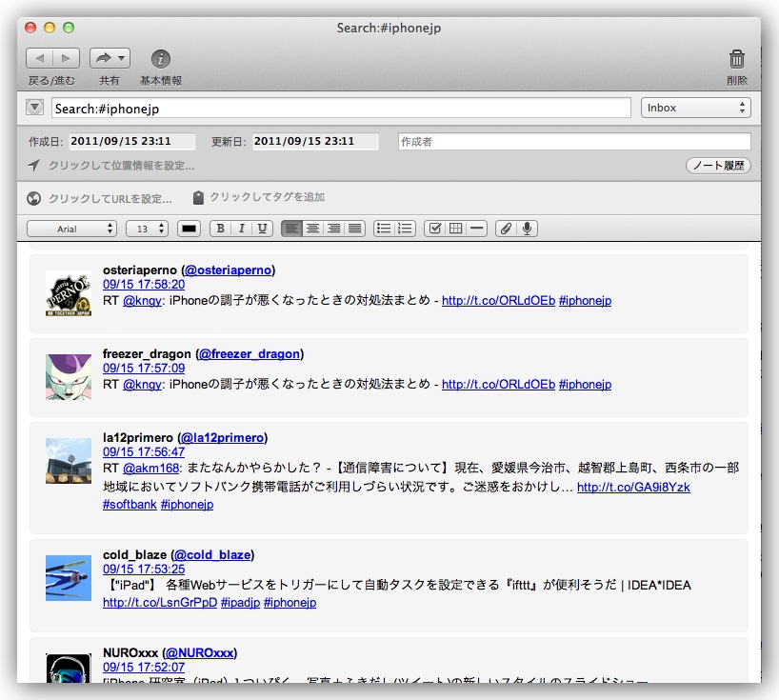Attach a file with the paperclip icon
This screenshot has width=779, height=700.
coord(506,229)
